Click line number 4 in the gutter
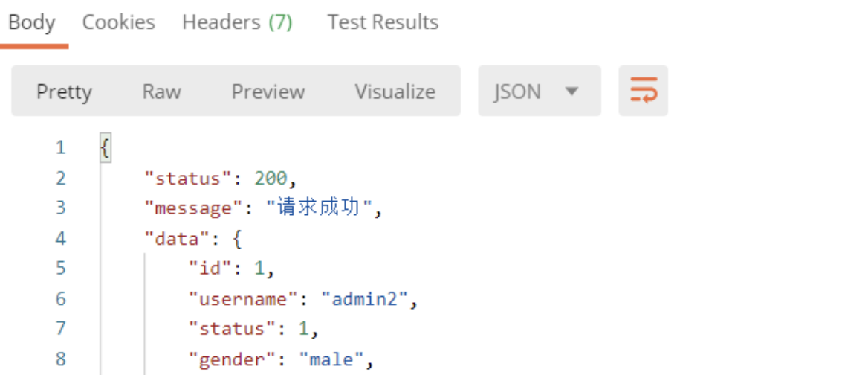868x375 pixels. coord(60,239)
